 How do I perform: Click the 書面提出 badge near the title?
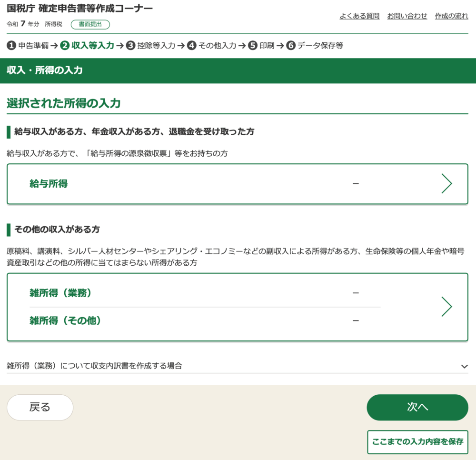(90, 24)
